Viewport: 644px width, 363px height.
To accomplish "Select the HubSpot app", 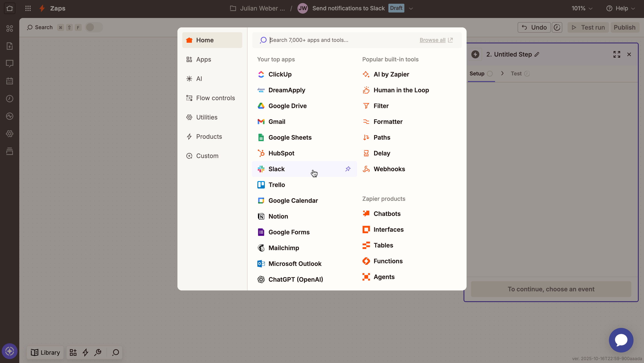I will (x=304, y=153).
